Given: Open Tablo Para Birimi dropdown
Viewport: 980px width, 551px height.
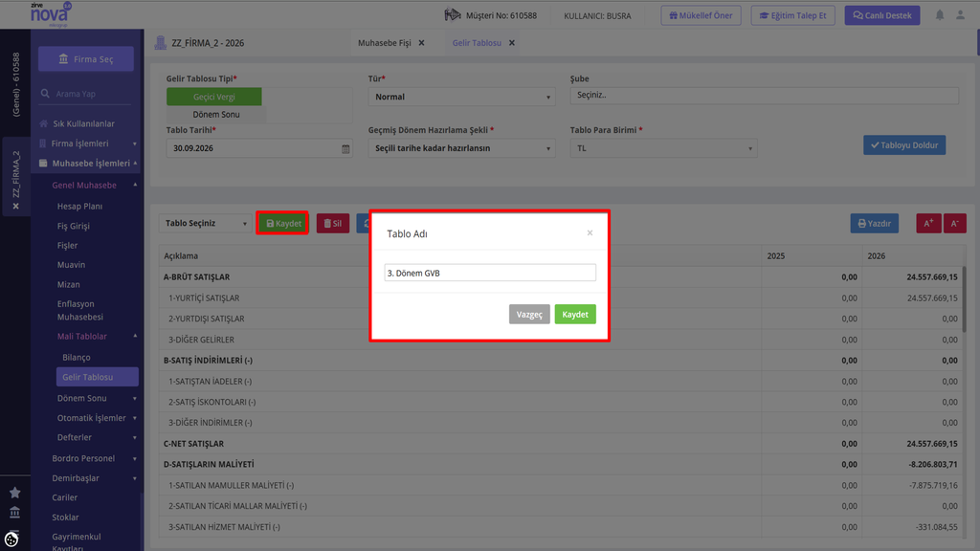Looking at the screenshot, I should (x=663, y=148).
